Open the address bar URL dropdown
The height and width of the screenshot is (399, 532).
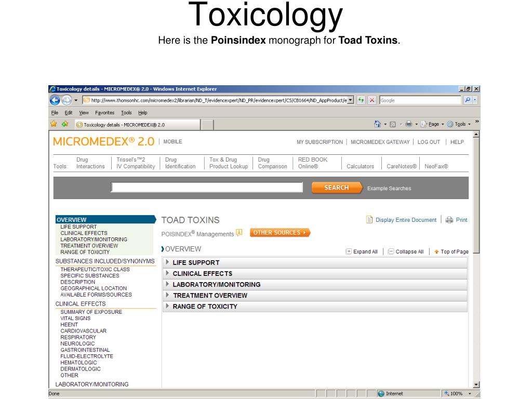[351, 100]
